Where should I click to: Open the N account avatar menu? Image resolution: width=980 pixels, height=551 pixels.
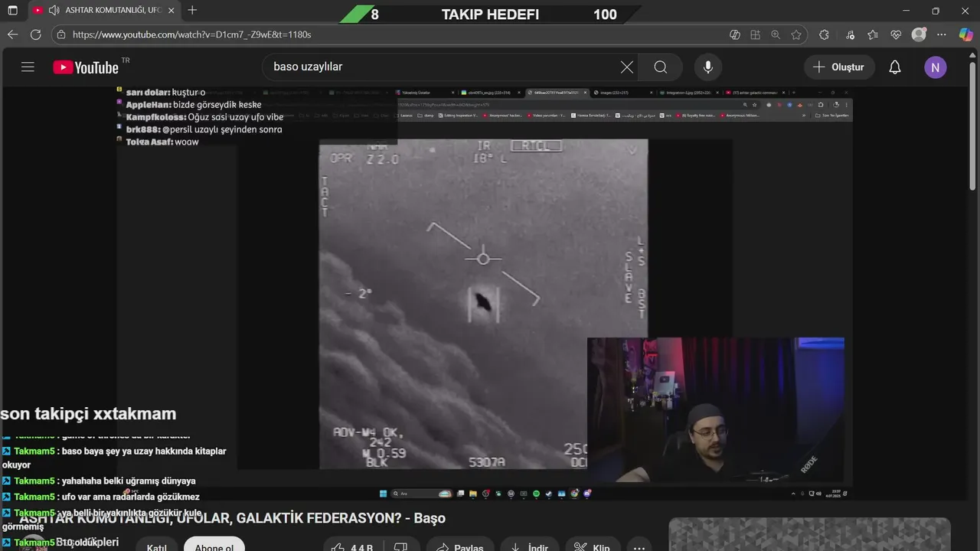pos(936,67)
